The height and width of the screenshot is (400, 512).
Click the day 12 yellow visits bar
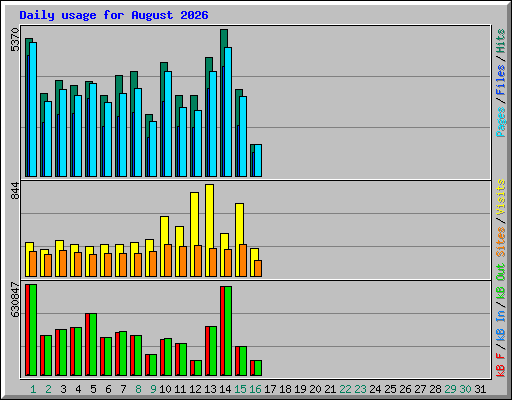[x=195, y=219]
